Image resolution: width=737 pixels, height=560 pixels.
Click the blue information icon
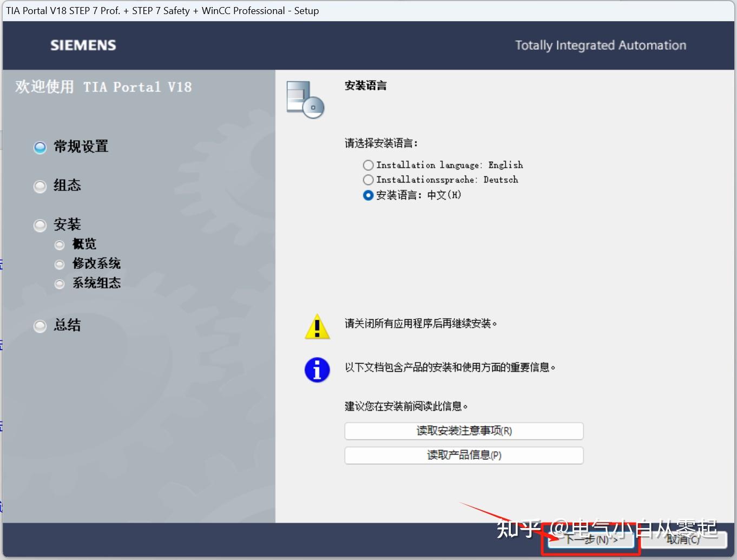[x=317, y=370]
